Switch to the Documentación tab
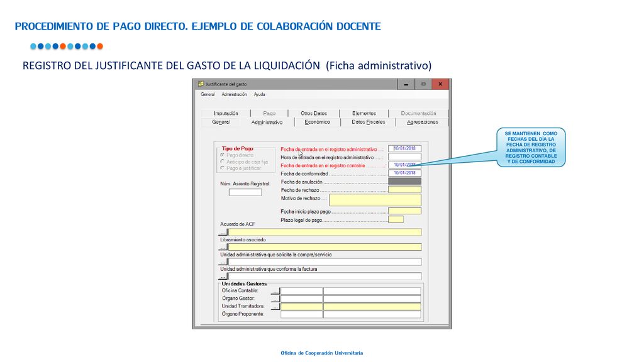644x362 pixels. pos(418,113)
